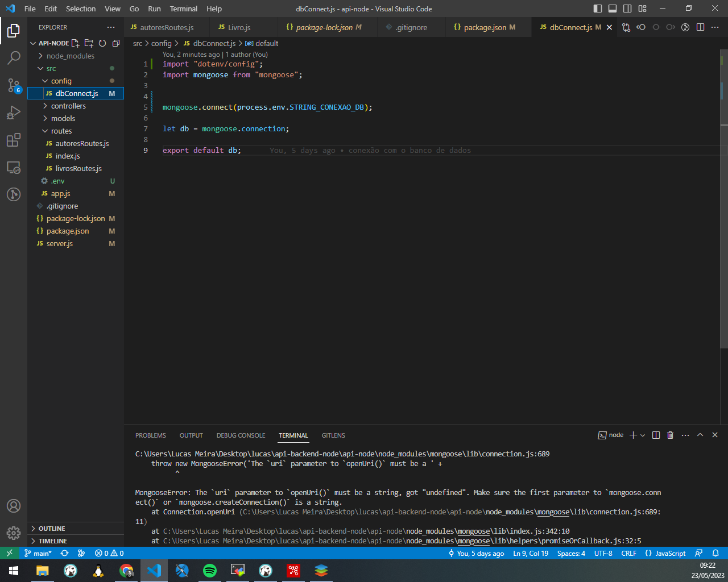
Task: Toggle bottom panel layout
Action: click(613, 9)
